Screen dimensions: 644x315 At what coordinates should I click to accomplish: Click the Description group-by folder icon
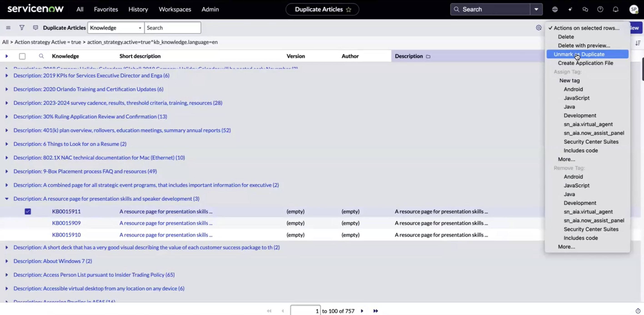pyautogui.click(x=428, y=56)
